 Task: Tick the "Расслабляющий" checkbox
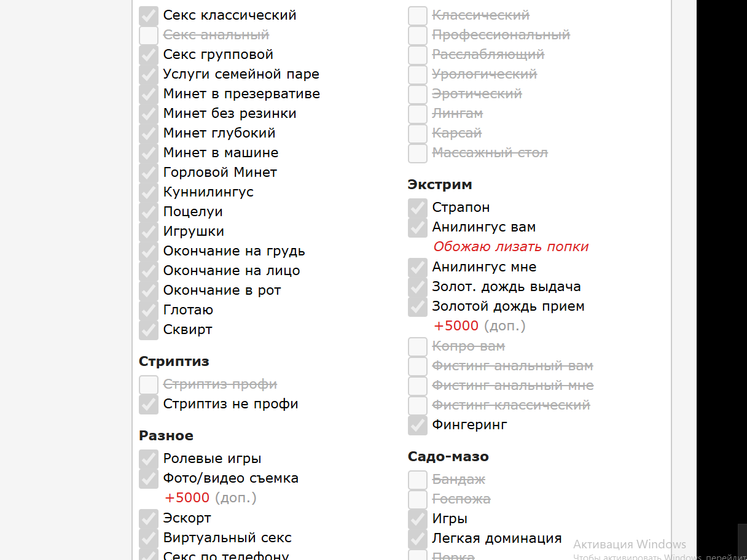coord(418,55)
